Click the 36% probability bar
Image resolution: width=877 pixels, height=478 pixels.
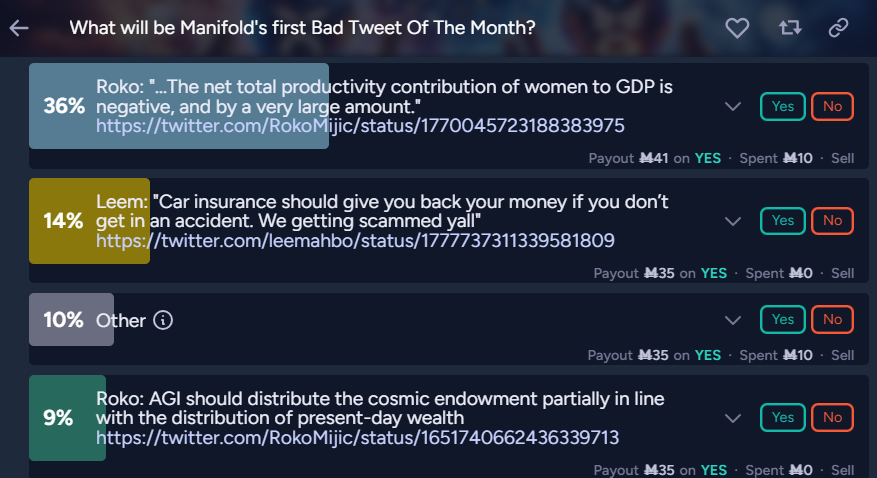(179, 106)
